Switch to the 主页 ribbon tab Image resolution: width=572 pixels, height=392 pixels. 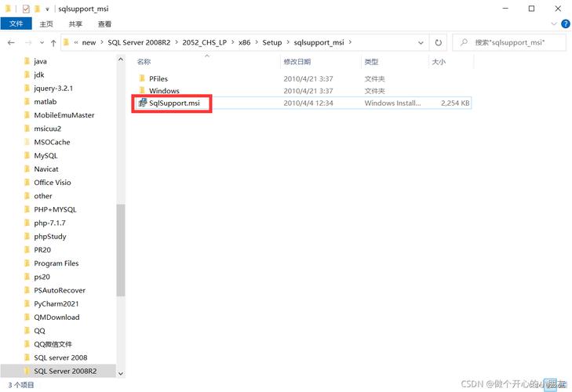pyautogui.click(x=46, y=24)
